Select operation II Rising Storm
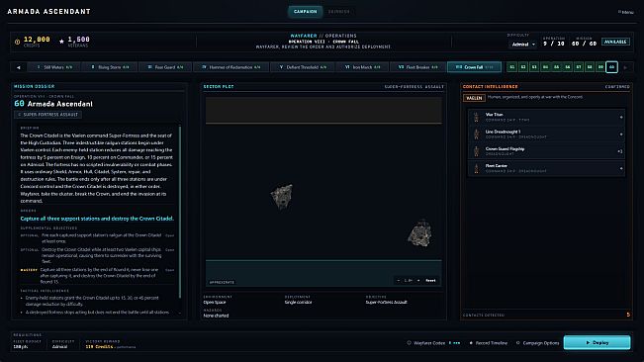Viewport: 644px width, 362px height. [x=110, y=67]
